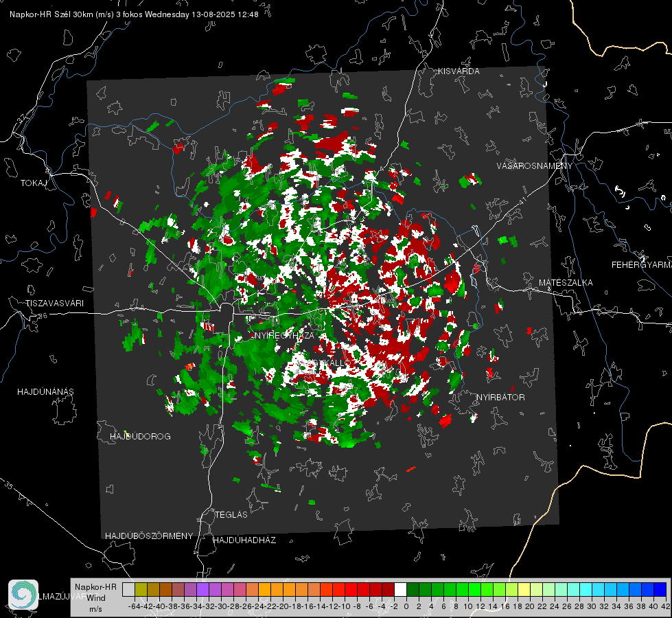The height and width of the screenshot is (618, 672).
Task: Click the Wind label in the legend
Action: [x=96, y=598]
